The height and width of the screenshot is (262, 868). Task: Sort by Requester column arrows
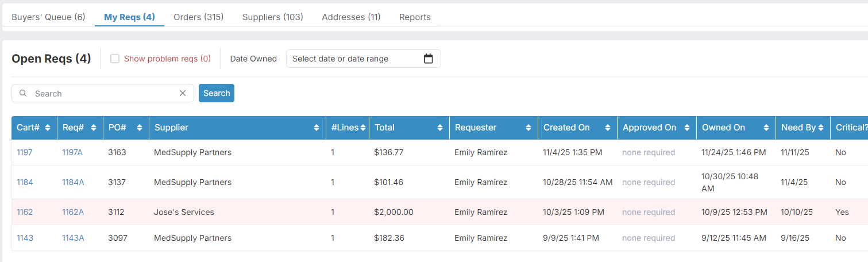[528, 128]
